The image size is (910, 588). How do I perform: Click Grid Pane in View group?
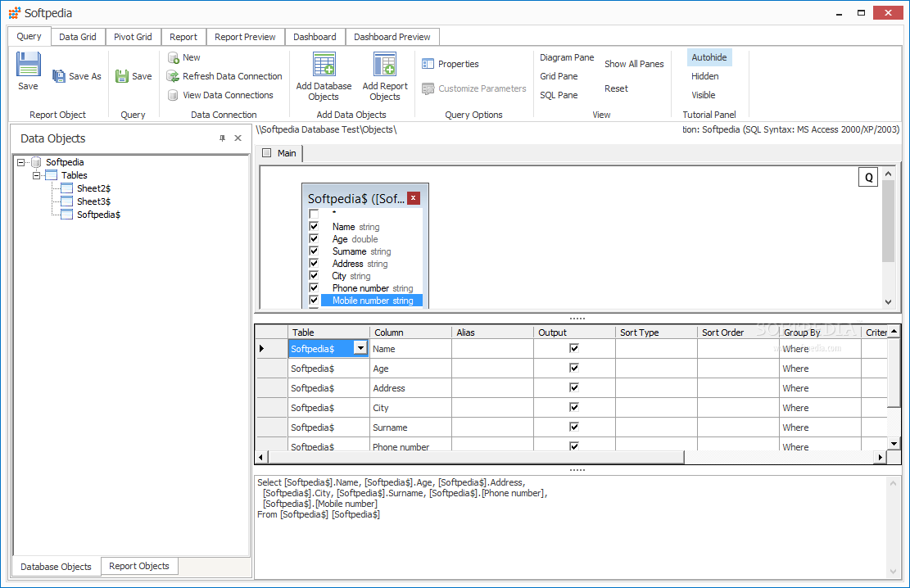click(559, 76)
